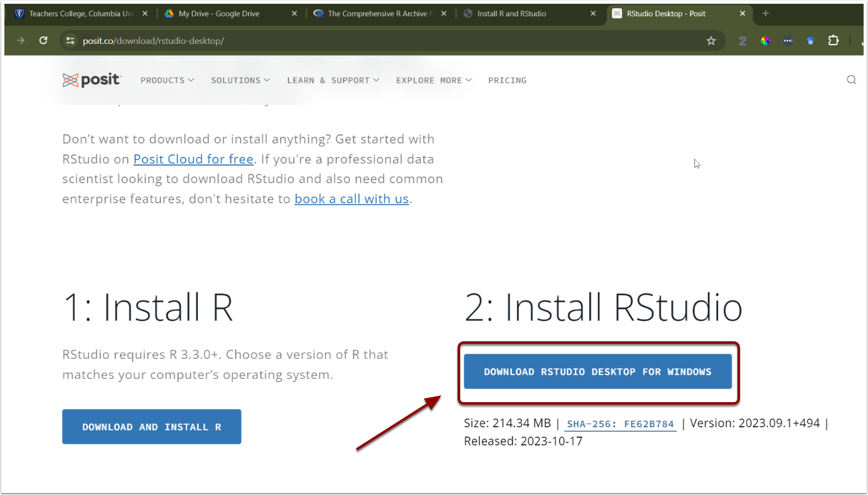The image size is (868, 495).
Task: Open the Extensions puzzle piece icon
Action: click(x=833, y=41)
